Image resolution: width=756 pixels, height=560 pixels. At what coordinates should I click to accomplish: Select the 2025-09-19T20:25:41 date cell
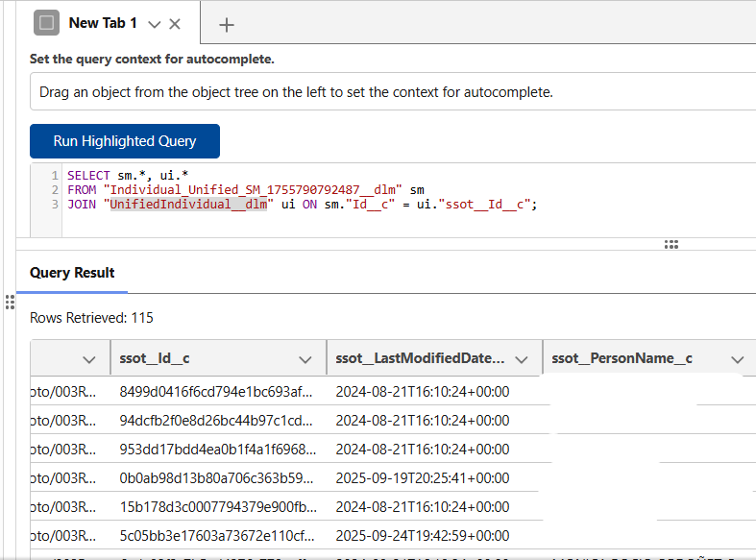pos(422,478)
